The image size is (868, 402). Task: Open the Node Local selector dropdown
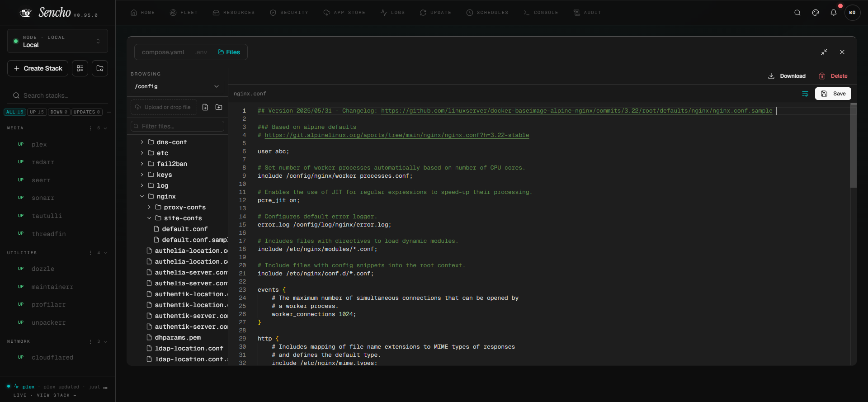click(57, 41)
